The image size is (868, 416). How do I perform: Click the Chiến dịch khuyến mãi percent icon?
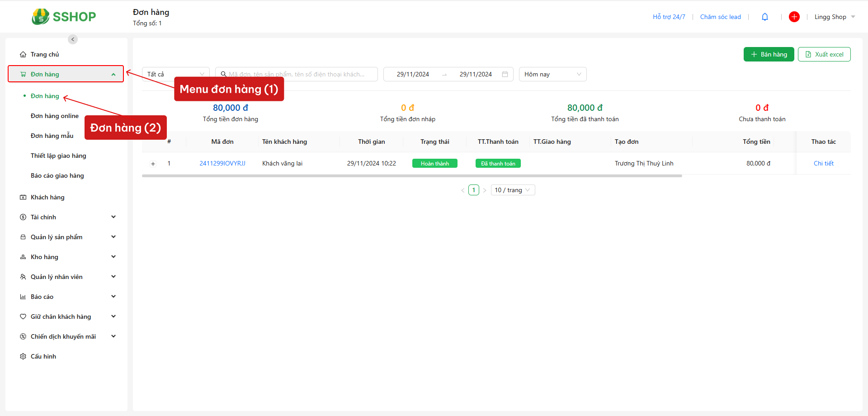click(x=23, y=336)
